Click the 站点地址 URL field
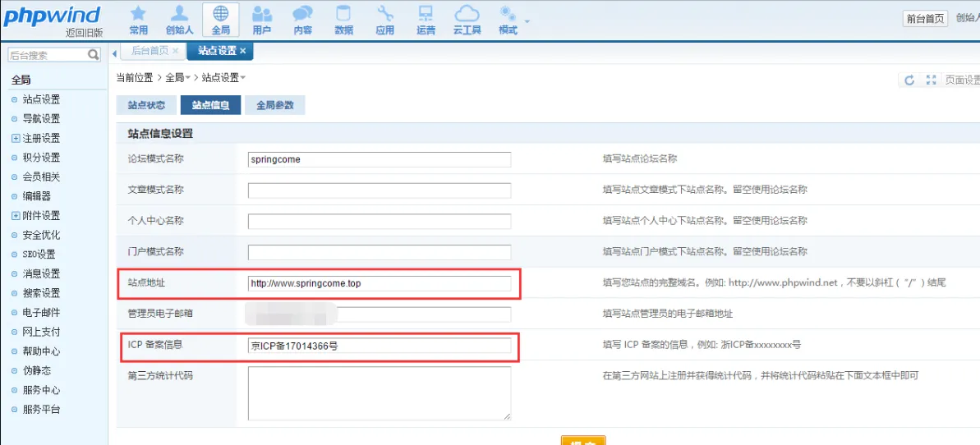Viewport: 980px width, 445px height. [x=380, y=284]
